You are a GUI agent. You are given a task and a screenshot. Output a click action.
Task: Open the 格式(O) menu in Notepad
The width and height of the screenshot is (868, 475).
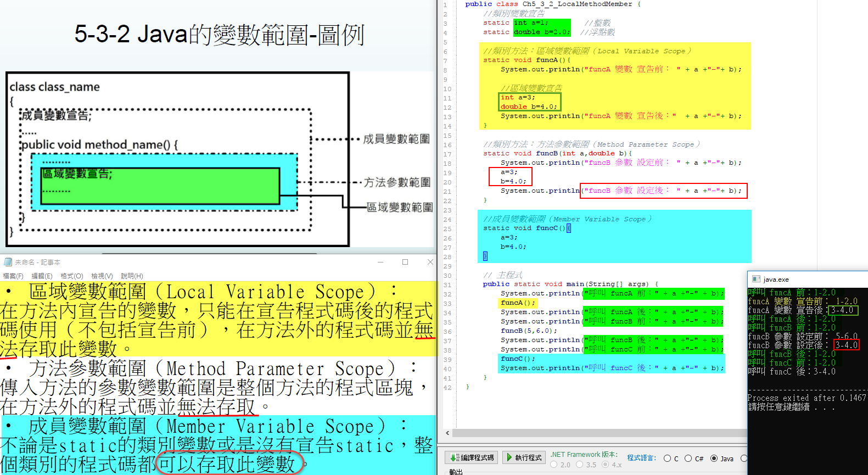(71, 276)
